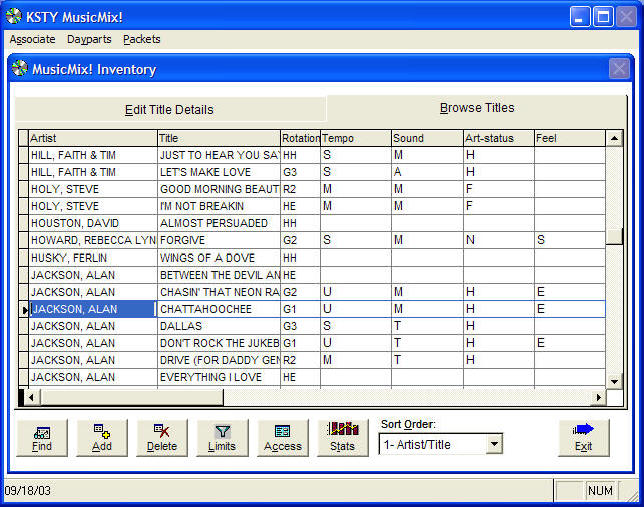Click the KSTY MusicMix! title bar icon
644x507 pixels.
click(x=14, y=16)
